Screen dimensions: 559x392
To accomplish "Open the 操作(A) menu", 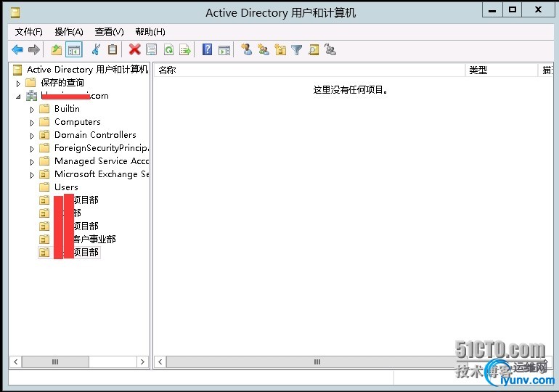I will (69, 32).
